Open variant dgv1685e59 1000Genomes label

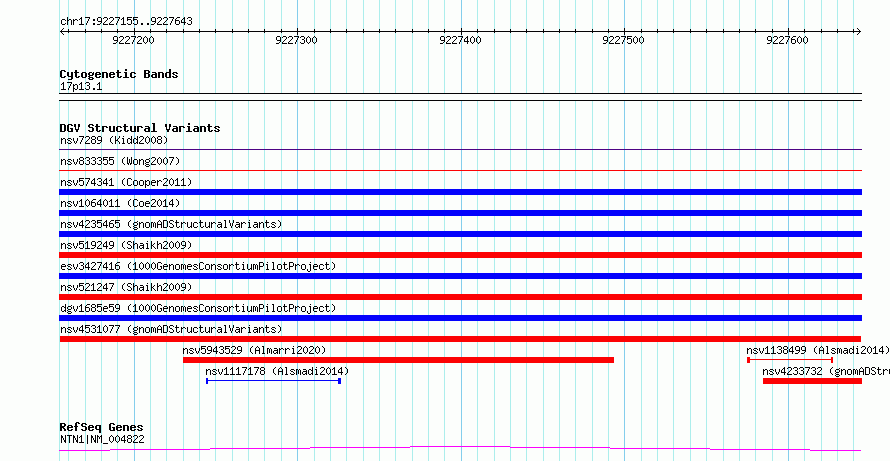click(198, 308)
